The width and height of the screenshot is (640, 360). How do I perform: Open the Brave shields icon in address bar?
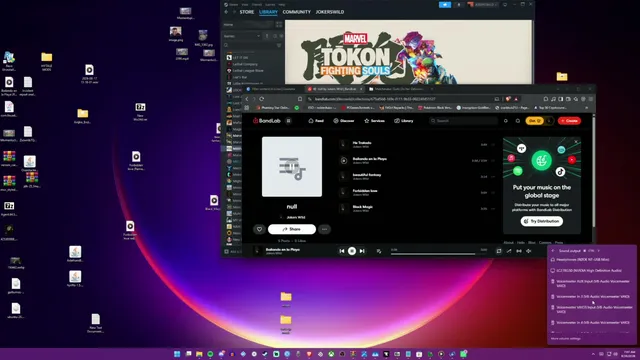click(x=508, y=99)
